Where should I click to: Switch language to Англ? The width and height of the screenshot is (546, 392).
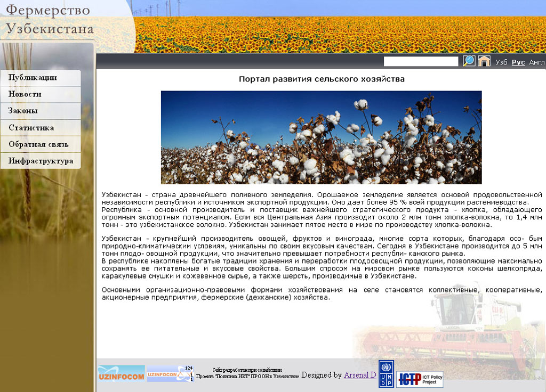[x=537, y=62]
